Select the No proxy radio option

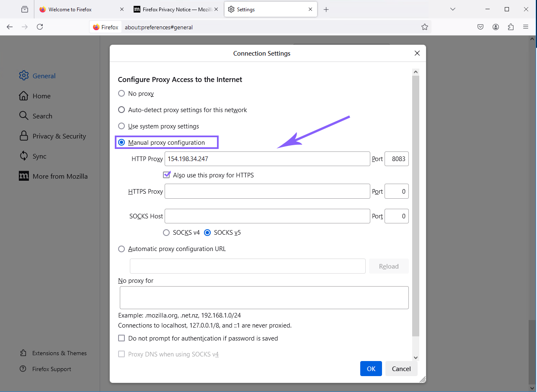click(121, 94)
